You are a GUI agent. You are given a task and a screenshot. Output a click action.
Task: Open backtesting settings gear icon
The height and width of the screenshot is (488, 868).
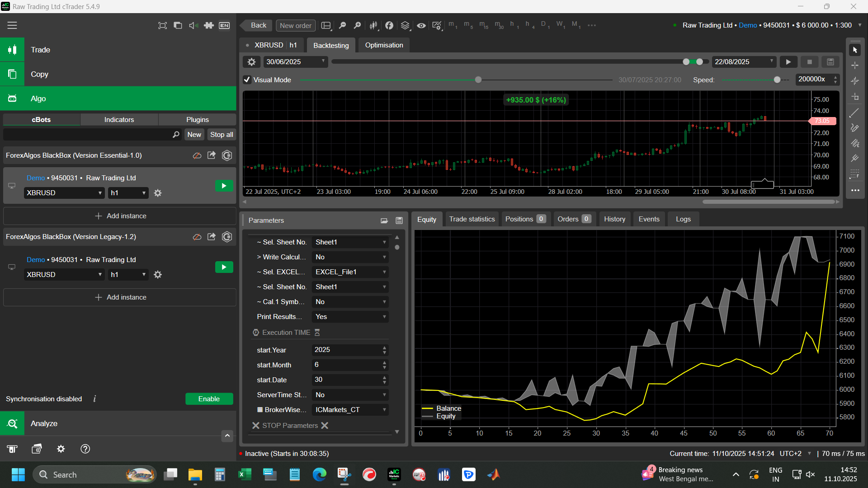coord(252,62)
